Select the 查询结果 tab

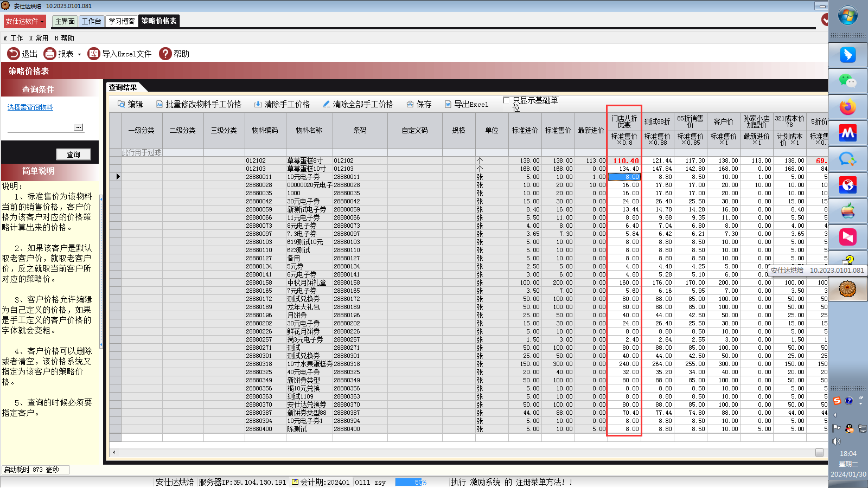123,87
